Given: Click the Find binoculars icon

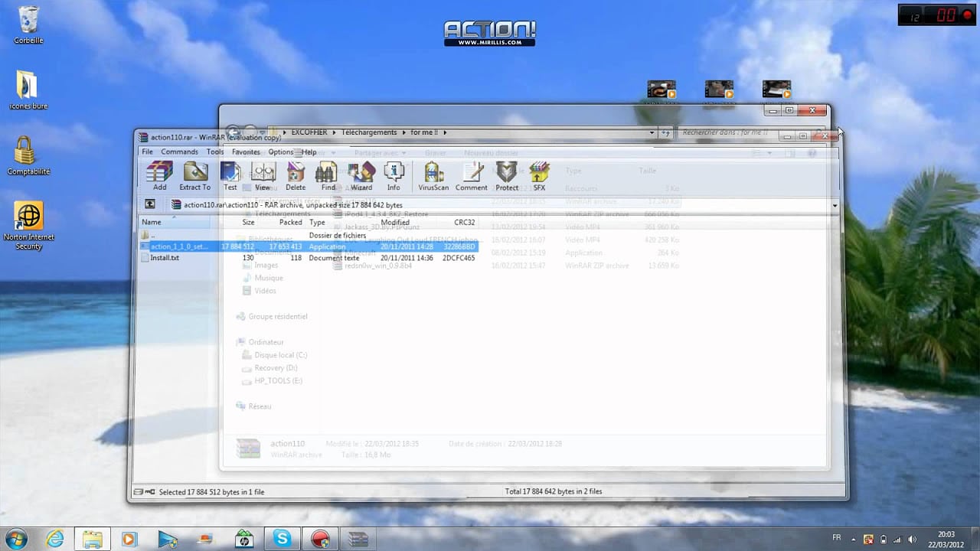Looking at the screenshot, I should [328, 176].
